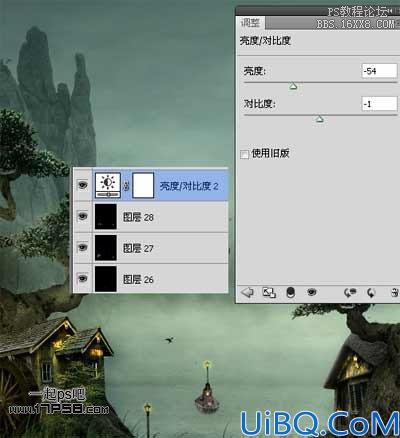
Task: Click the 对比度 value field
Action: (x=379, y=104)
